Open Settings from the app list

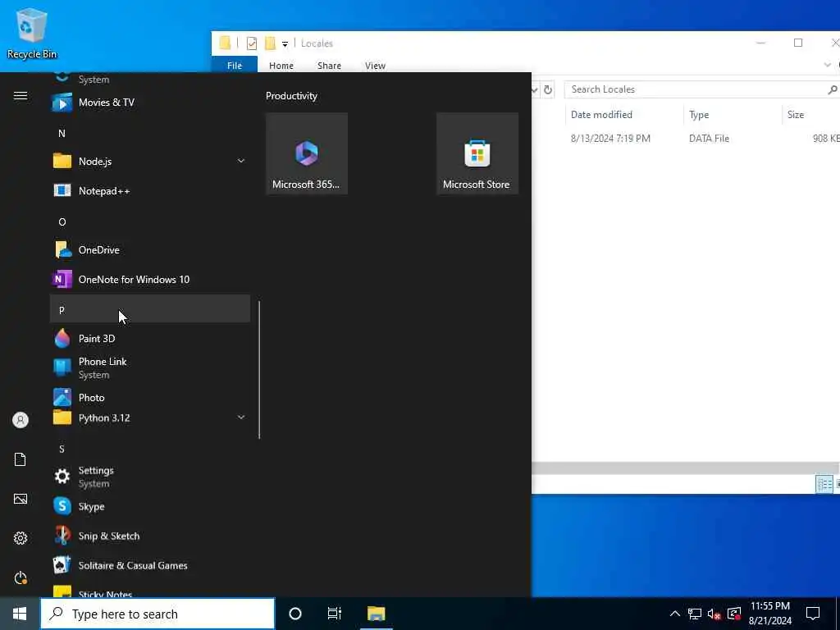tap(150, 477)
